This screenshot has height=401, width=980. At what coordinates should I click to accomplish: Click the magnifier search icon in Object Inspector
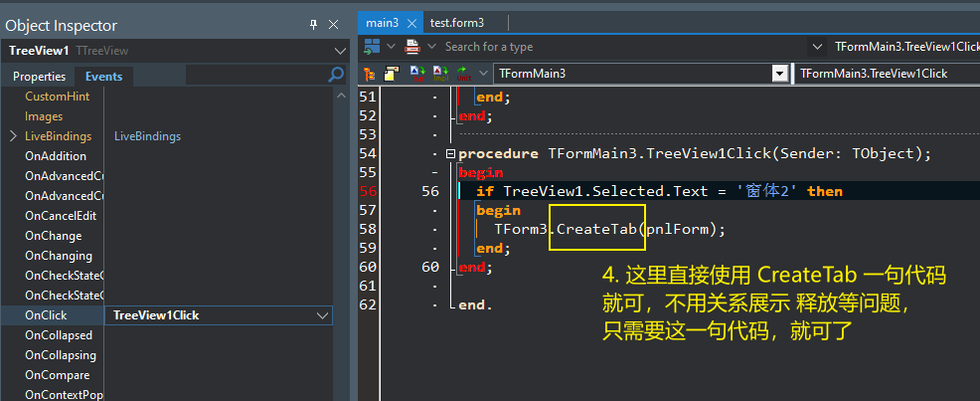tap(336, 75)
